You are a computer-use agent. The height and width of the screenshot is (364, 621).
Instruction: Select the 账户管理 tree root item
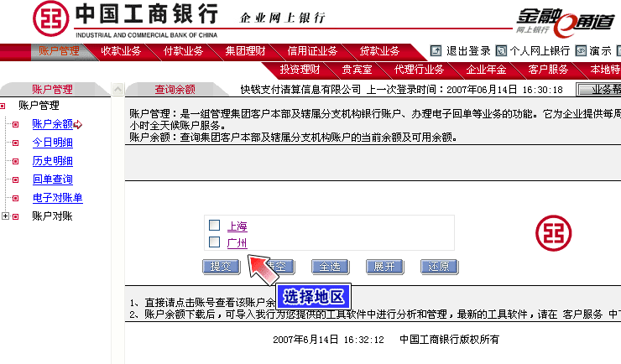pos(39,106)
